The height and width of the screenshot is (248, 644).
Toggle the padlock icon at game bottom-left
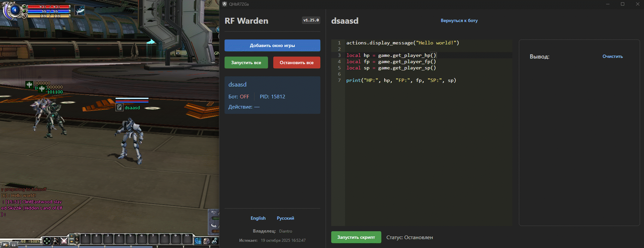click(x=13, y=244)
